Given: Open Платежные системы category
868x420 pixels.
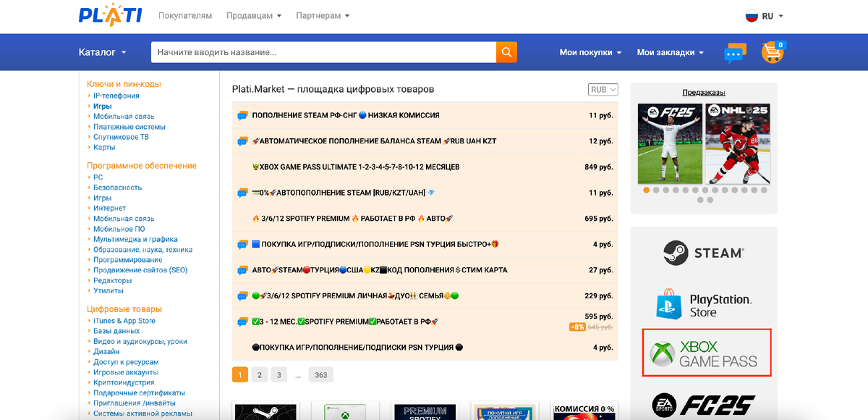Looking at the screenshot, I should pos(129,127).
